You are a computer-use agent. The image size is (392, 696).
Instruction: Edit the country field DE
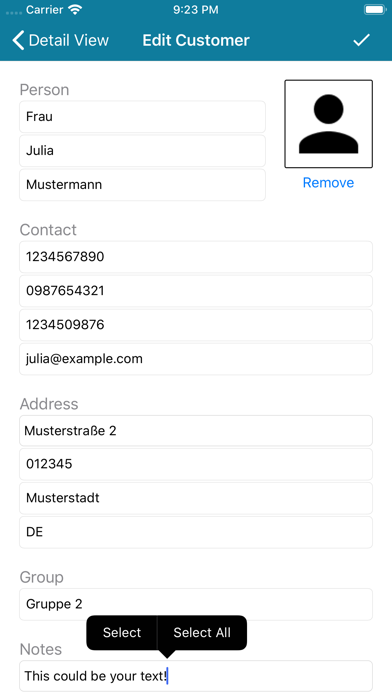(x=196, y=532)
